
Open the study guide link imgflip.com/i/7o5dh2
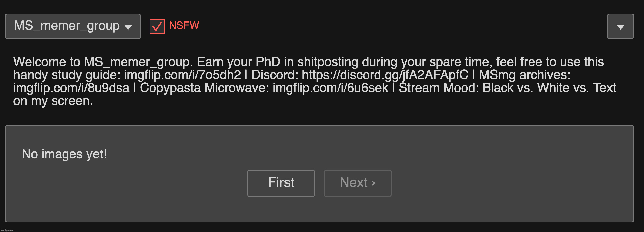[182, 75]
